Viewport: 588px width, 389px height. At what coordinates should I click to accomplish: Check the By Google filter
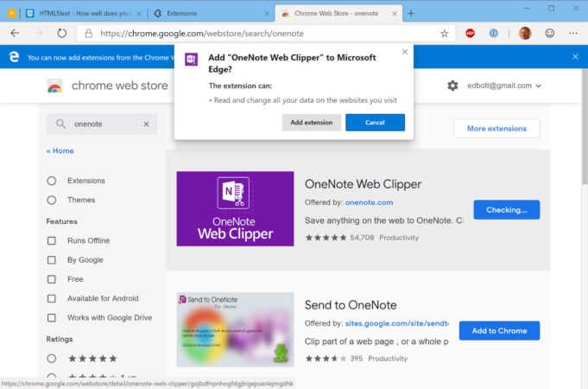click(52, 260)
